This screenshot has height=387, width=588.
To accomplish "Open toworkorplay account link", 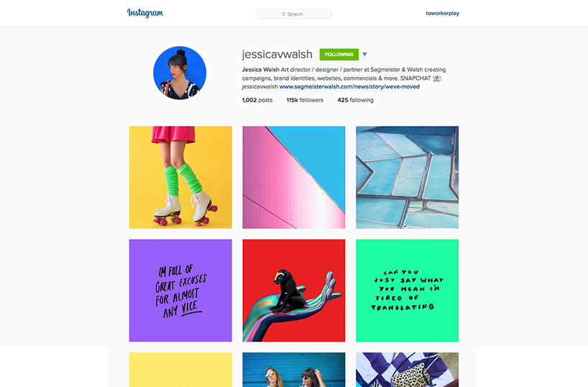I will (442, 13).
